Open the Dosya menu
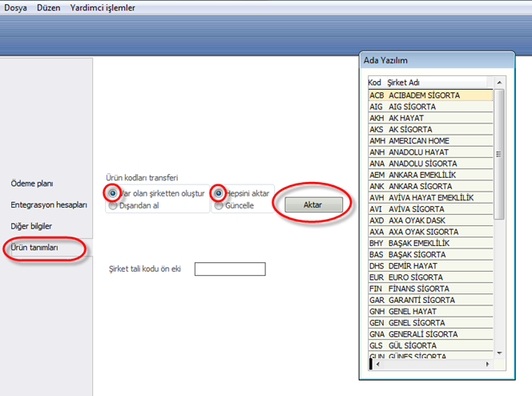This screenshot has width=532, height=396. click(x=16, y=8)
